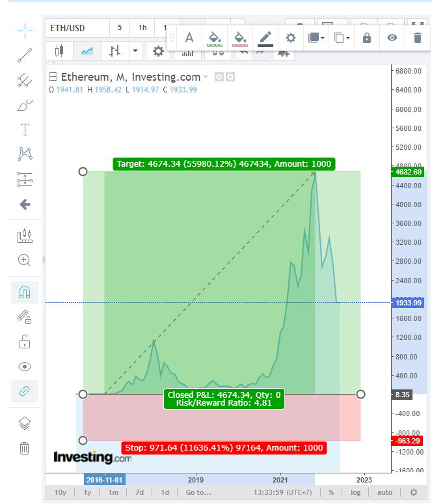Image resolution: width=432 pixels, height=504 pixels.
Task: Click the Closed P&L label
Action: pos(224,399)
